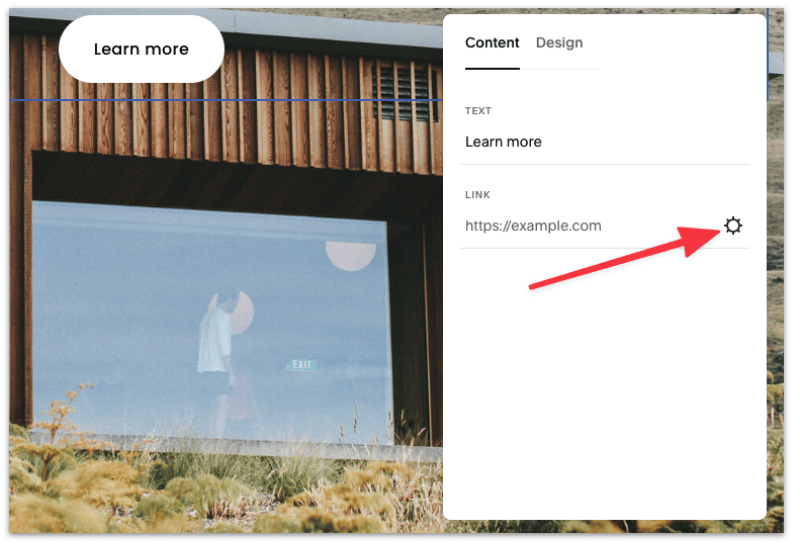Click empty white area of editor panel
The image size is (800, 548).
tap(600, 400)
